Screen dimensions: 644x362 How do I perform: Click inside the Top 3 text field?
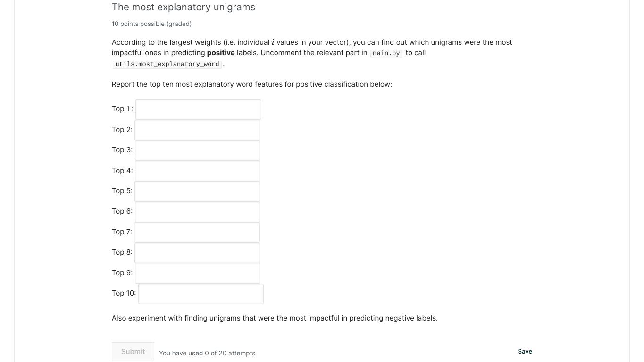pos(197,150)
